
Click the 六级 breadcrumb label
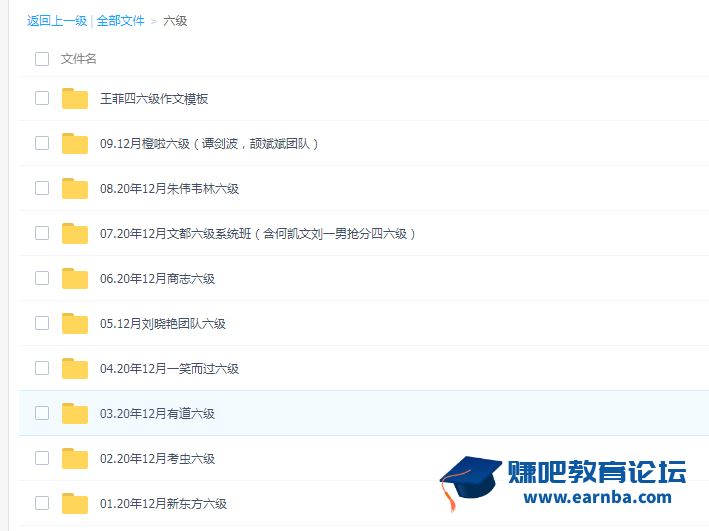pos(175,21)
